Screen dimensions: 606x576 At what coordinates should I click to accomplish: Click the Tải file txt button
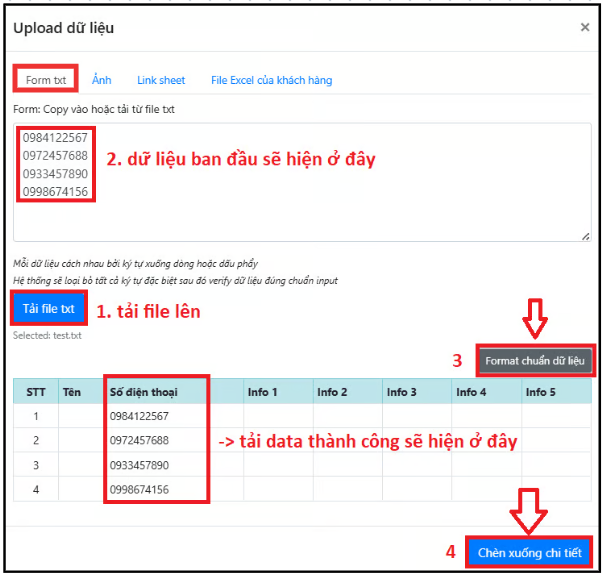pyautogui.click(x=49, y=309)
